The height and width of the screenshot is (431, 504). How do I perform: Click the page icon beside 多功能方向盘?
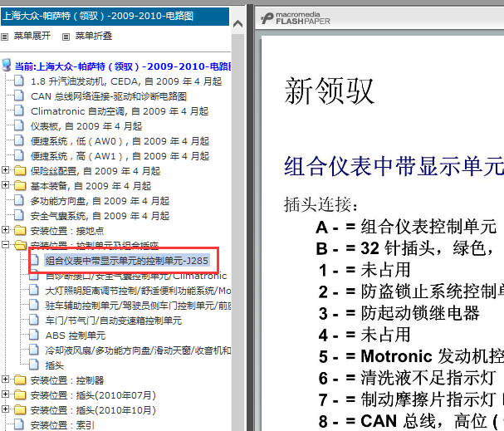pyautogui.click(x=19, y=200)
